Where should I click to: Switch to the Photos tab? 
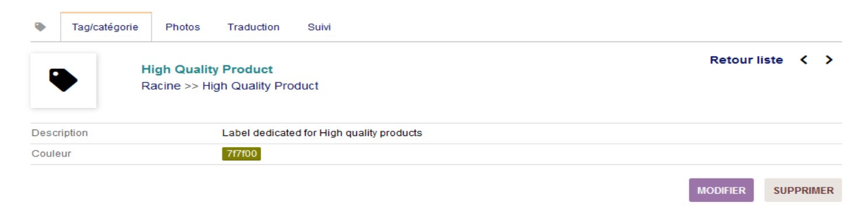(x=183, y=27)
